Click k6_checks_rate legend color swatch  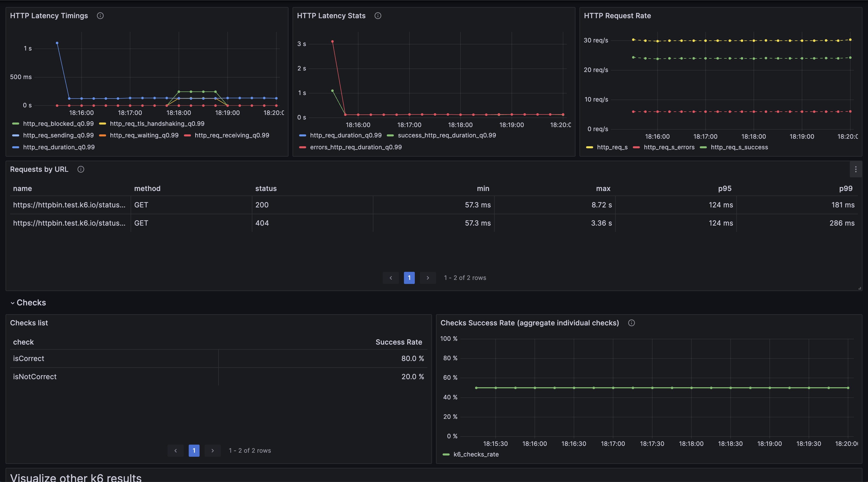click(x=446, y=454)
